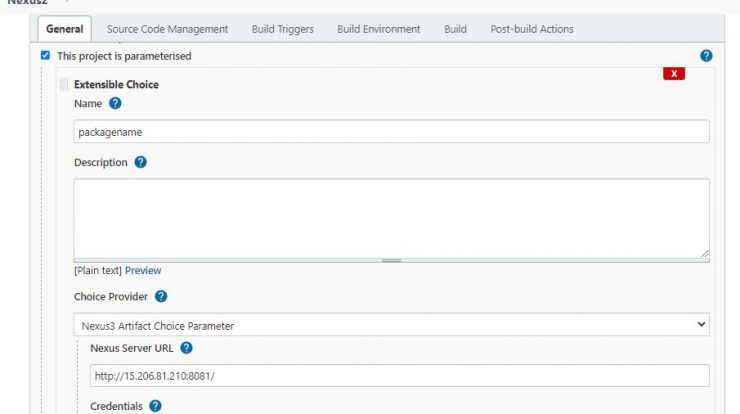Image resolution: width=740 pixels, height=414 pixels.
Task: Open help for 'This project is parameterised'
Action: (x=706, y=56)
